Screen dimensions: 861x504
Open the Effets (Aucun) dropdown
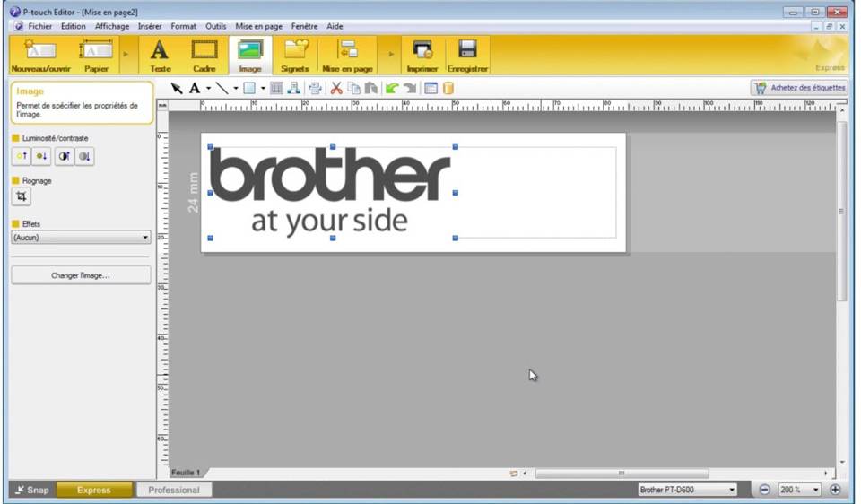pyautogui.click(x=81, y=238)
